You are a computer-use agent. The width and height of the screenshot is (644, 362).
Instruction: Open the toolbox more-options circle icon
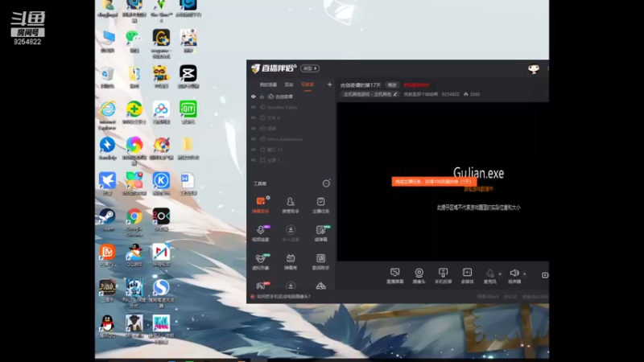click(326, 183)
